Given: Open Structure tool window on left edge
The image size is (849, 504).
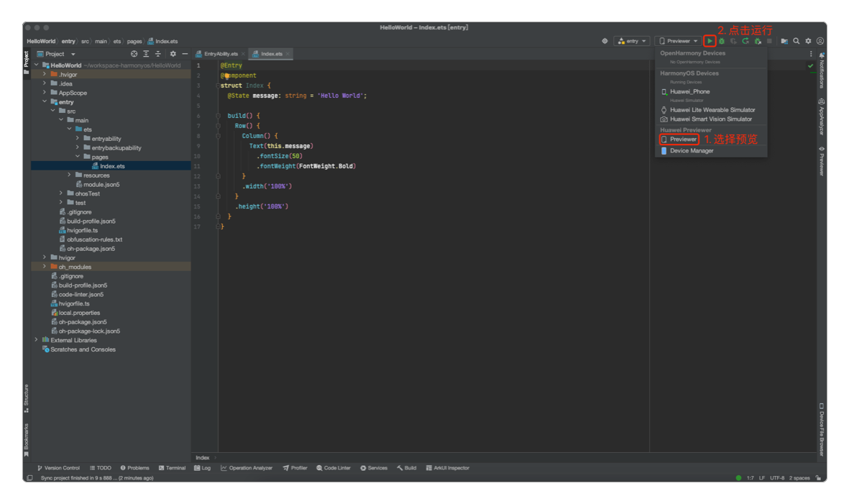Looking at the screenshot, I should 26,398.
